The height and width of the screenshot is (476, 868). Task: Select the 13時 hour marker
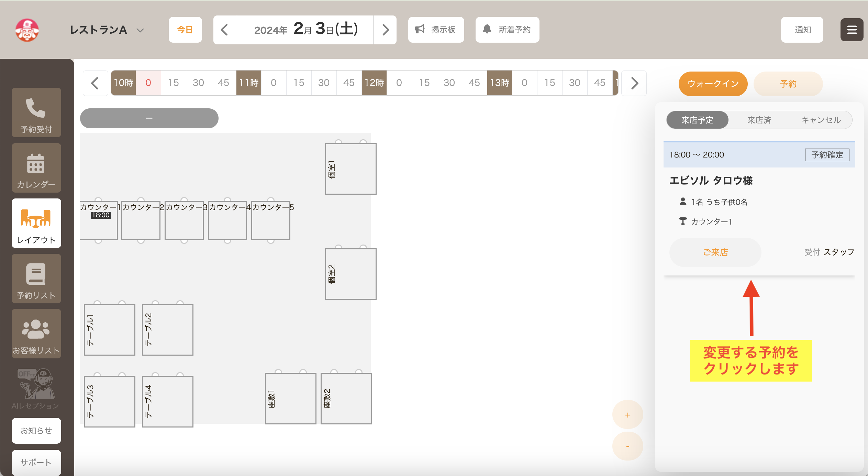(x=500, y=83)
